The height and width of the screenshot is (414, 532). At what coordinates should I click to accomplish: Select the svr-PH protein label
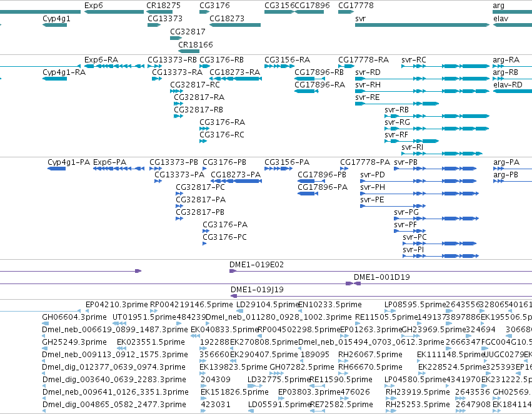[372, 187]
